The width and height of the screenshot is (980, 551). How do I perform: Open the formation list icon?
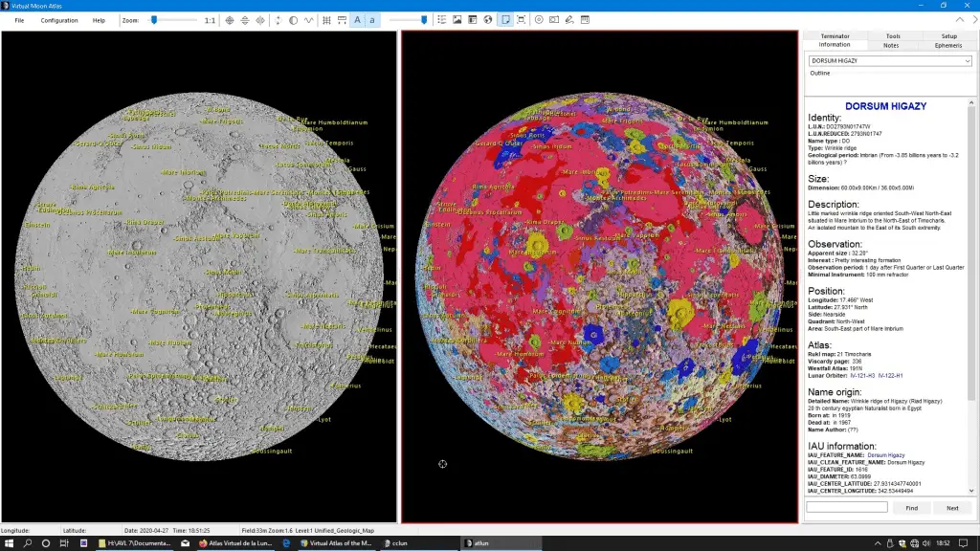pos(442,20)
